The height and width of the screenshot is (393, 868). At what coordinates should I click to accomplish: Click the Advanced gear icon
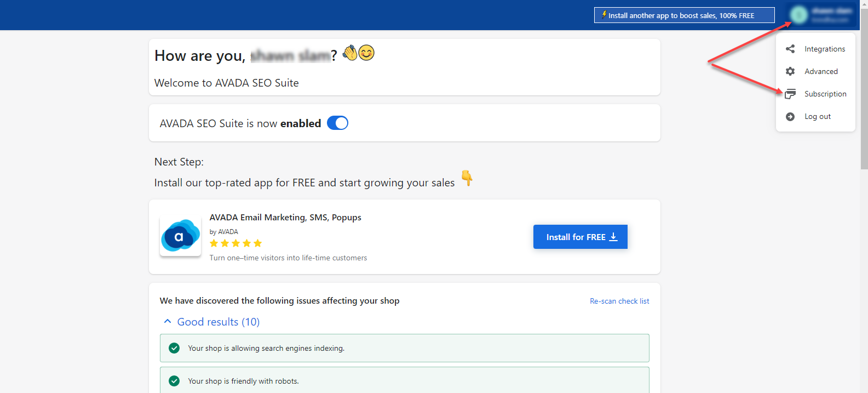pos(790,71)
